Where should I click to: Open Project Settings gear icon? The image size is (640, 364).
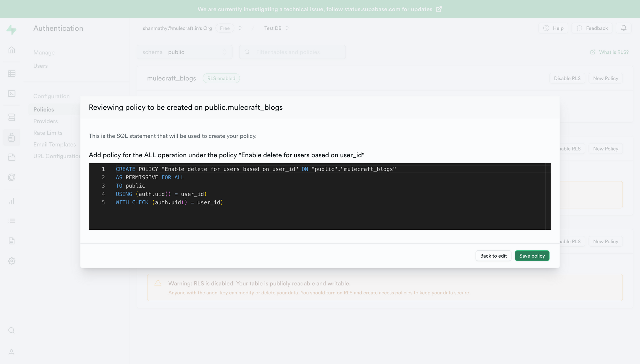(x=12, y=261)
